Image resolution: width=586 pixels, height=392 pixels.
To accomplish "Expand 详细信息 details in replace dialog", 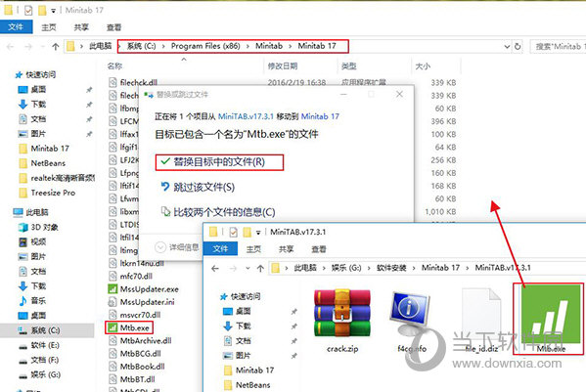I will (x=177, y=247).
